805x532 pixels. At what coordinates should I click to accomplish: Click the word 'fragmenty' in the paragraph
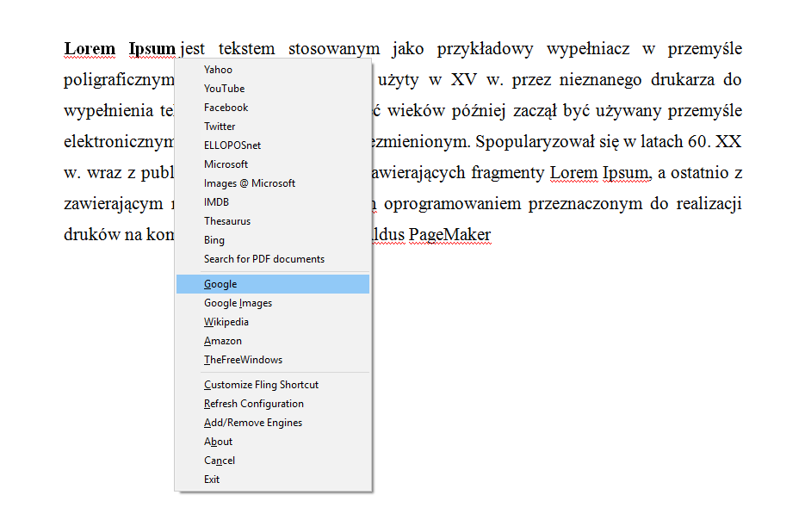(507, 173)
